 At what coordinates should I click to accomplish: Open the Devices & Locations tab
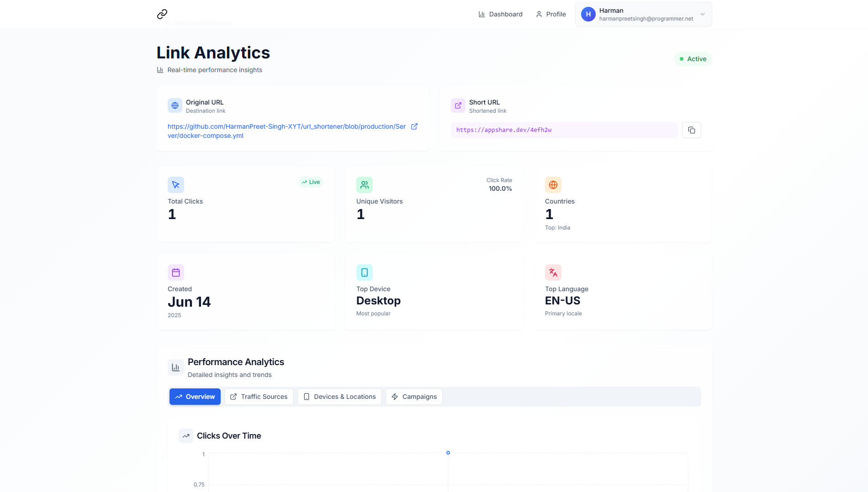coord(339,397)
